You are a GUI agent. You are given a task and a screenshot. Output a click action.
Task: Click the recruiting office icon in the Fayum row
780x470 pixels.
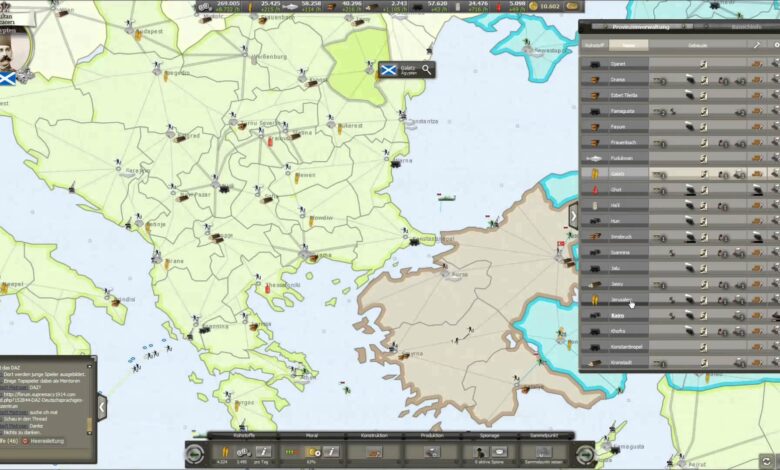(703, 127)
